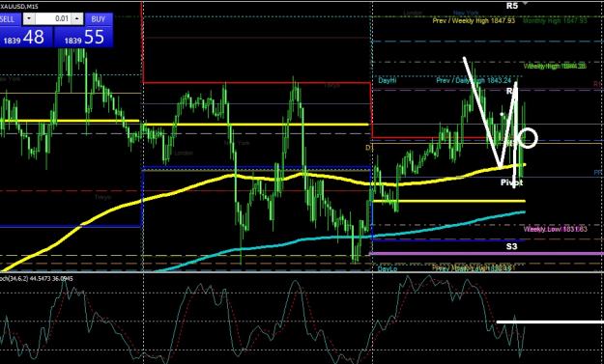Screen dimensions: 604x364
Task: Select the Pivot level label
Action: click(511, 182)
